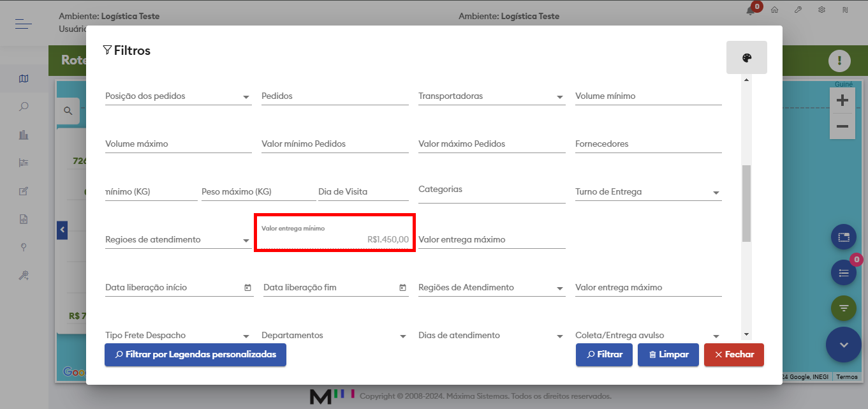This screenshot has width=868, height=409.
Task: Zoom out on the map with minus
Action: [x=842, y=126]
